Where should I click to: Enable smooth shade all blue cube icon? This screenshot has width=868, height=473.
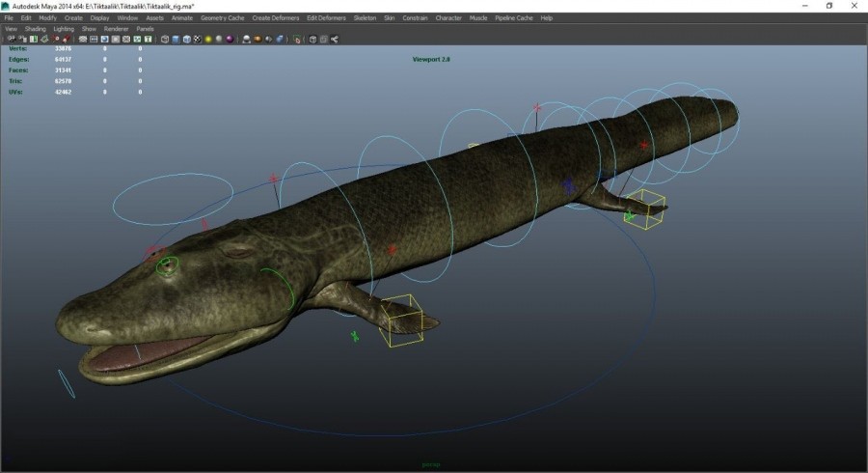point(176,40)
